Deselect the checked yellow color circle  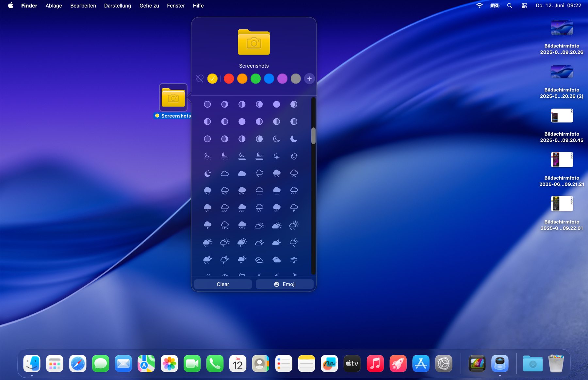(212, 79)
